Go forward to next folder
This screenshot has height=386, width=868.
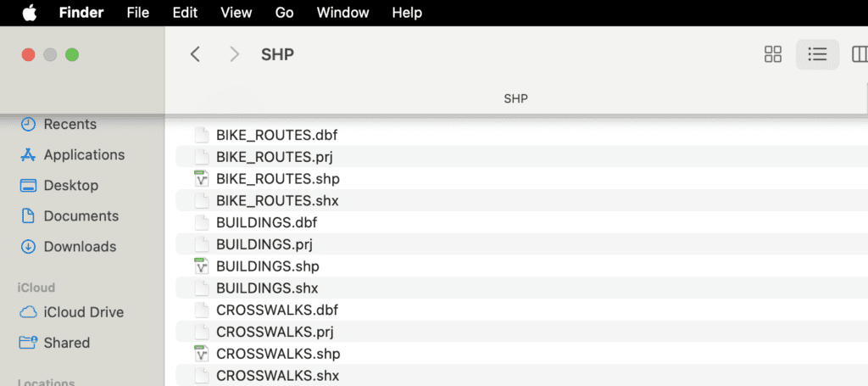(x=235, y=55)
